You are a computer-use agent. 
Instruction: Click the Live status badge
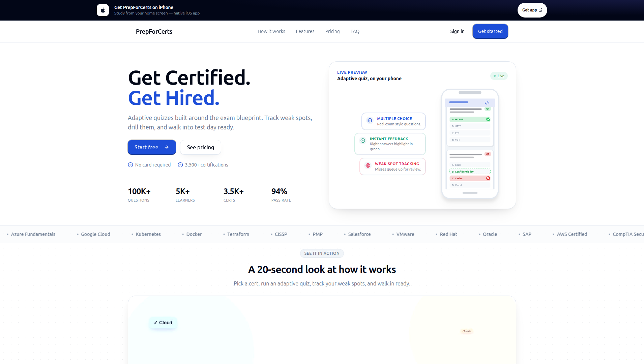(499, 76)
